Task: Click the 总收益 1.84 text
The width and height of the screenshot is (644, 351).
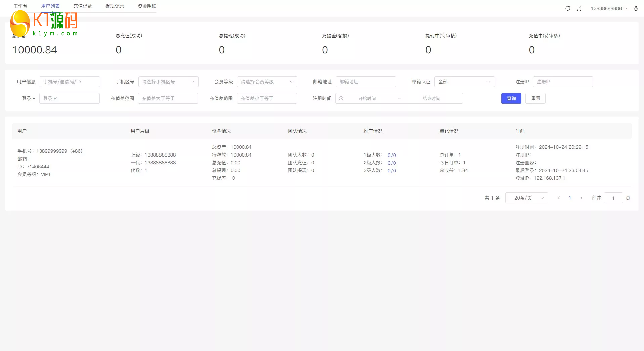Action: tap(454, 170)
